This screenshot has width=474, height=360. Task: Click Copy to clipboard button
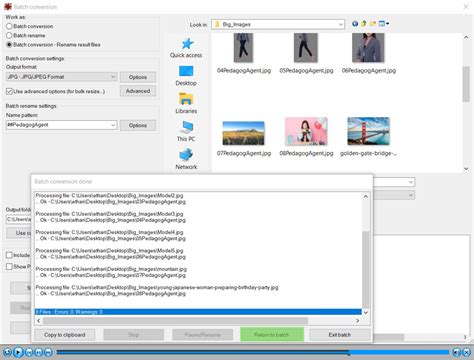65,335
